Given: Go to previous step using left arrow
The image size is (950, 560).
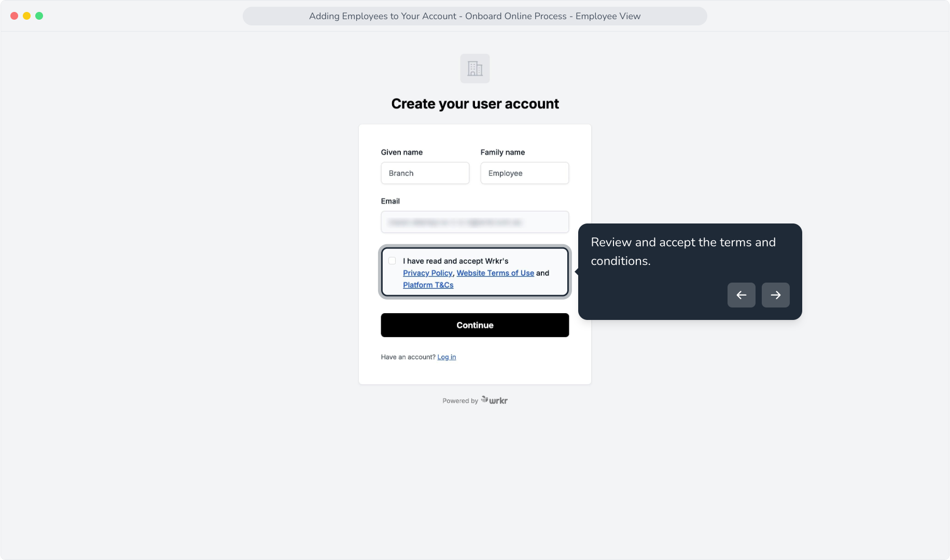Looking at the screenshot, I should pos(742,295).
